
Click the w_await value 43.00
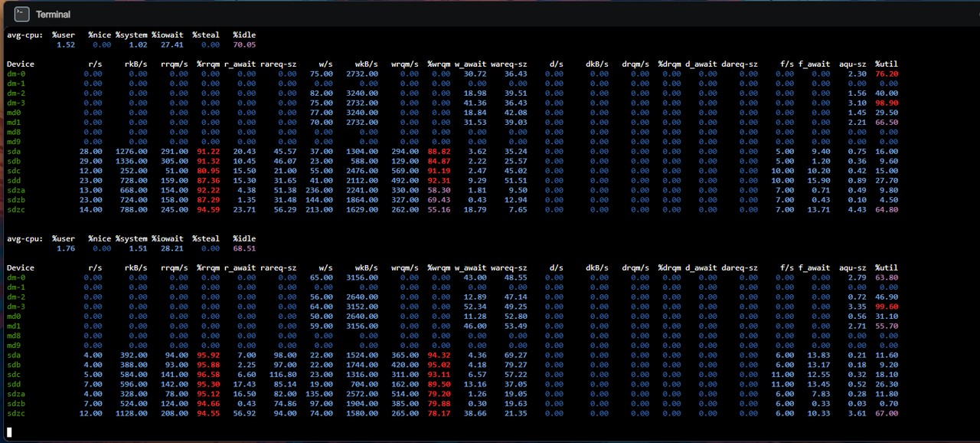475,277
